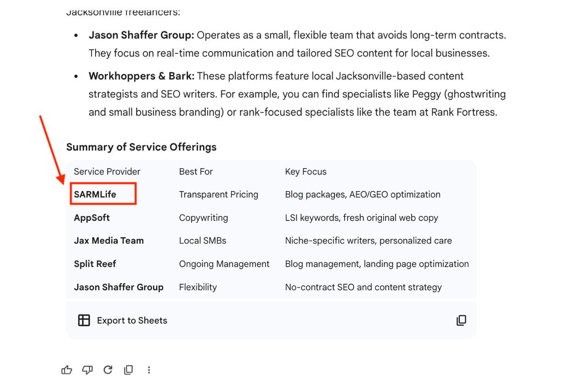Viewport: 588px width, 379px height.
Task: Click the Service Provider column header
Action: 107,172
